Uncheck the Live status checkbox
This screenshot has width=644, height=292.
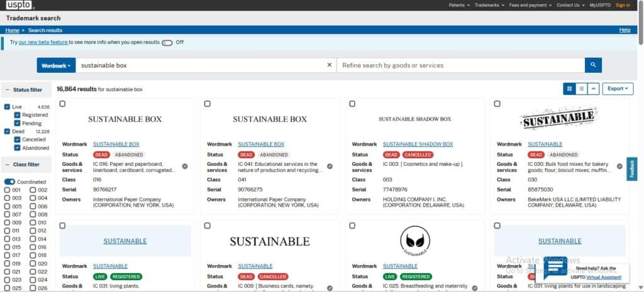pyautogui.click(x=7, y=107)
